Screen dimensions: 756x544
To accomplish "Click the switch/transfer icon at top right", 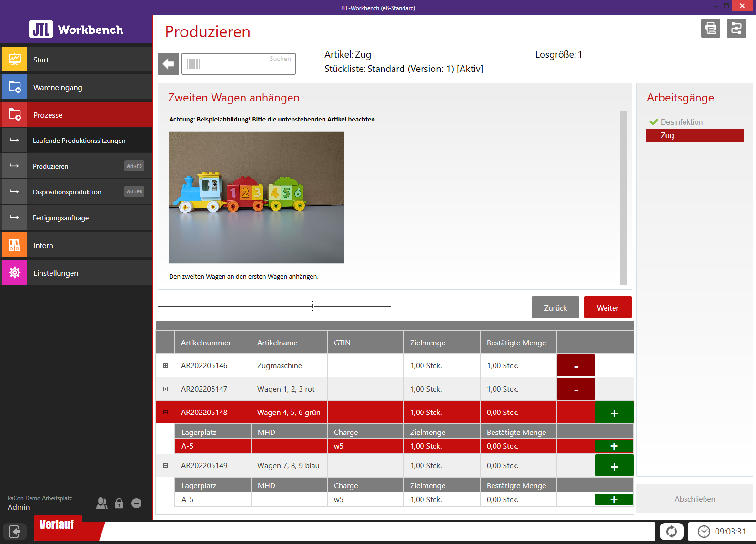I will [x=736, y=28].
